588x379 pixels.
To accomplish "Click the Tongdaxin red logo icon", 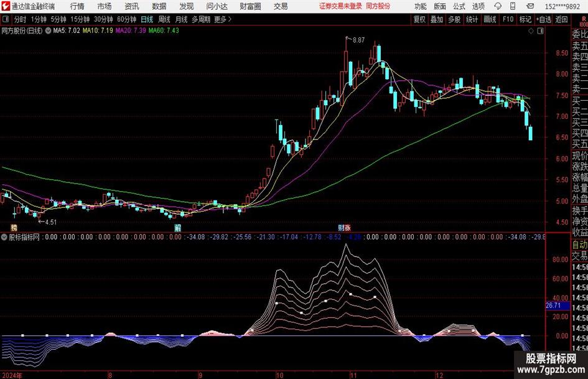I will (5, 6).
